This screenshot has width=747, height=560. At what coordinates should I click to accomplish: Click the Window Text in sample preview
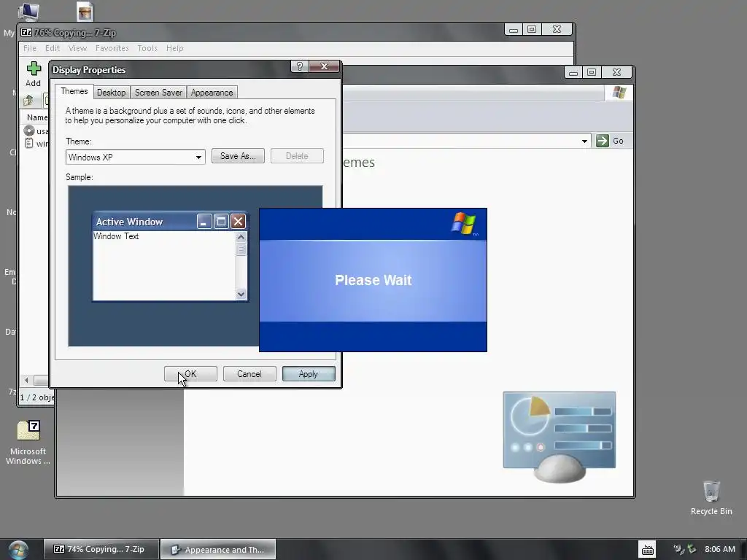116,236
